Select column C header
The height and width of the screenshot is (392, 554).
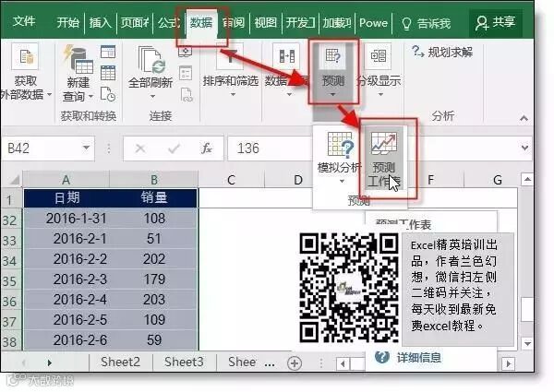(232, 180)
